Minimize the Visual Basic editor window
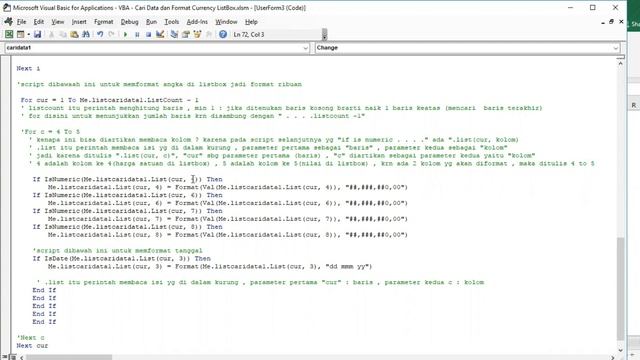 pos(570,8)
